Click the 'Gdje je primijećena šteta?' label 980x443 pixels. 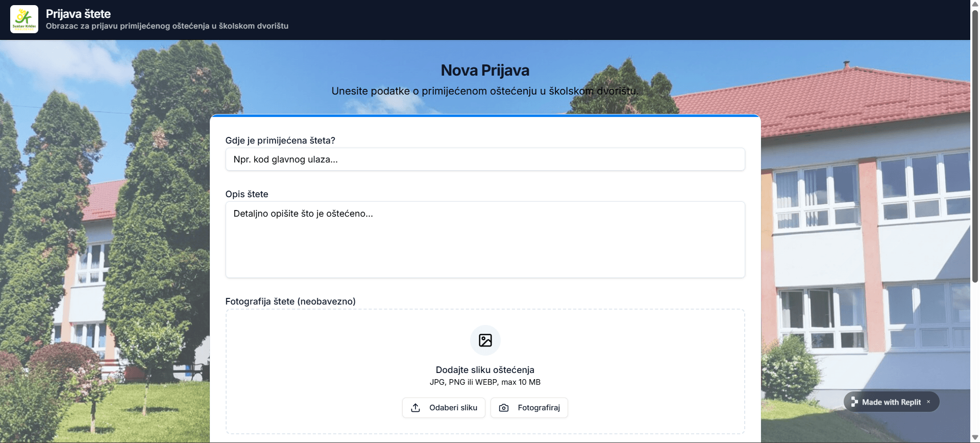(x=280, y=141)
